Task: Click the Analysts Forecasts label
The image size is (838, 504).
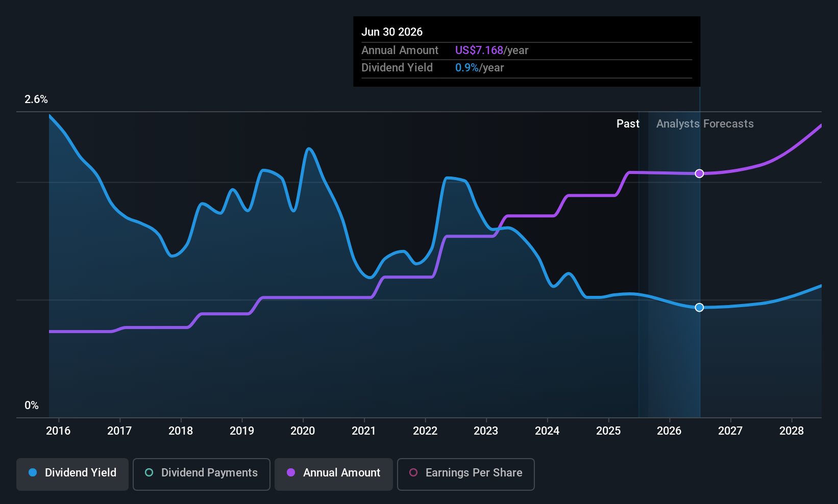Action: point(705,124)
